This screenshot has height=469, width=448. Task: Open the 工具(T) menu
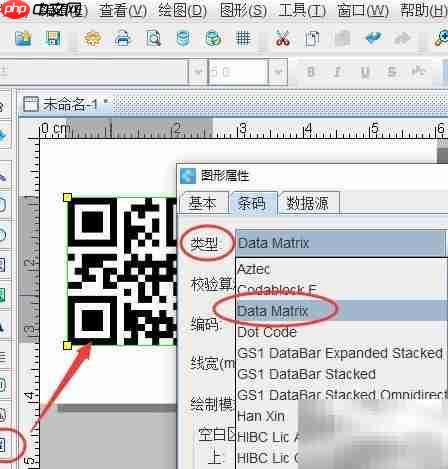pyautogui.click(x=302, y=11)
